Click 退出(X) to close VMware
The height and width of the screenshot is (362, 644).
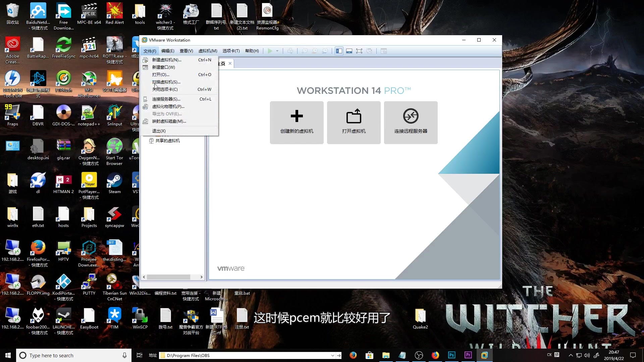click(x=159, y=131)
